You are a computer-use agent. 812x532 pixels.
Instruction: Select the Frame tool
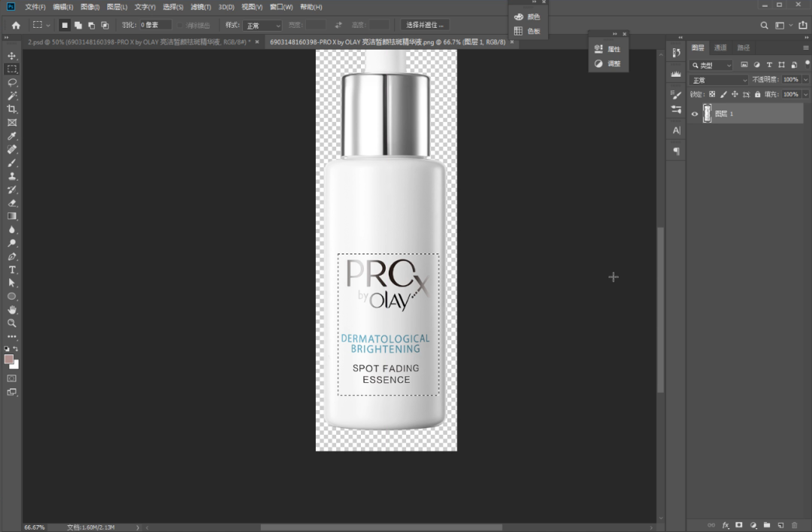(x=12, y=123)
